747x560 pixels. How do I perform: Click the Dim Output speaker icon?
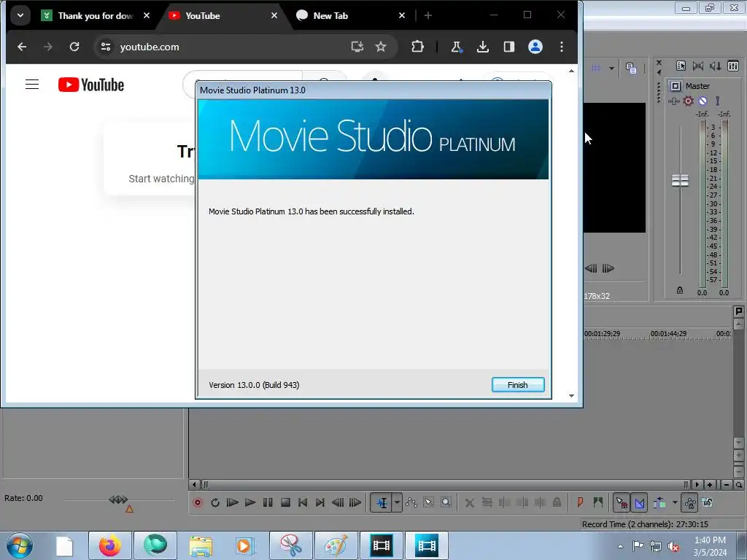point(715,66)
